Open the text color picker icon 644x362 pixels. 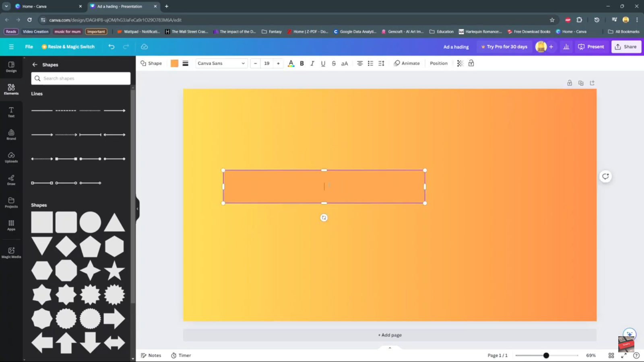click(291, 63)
